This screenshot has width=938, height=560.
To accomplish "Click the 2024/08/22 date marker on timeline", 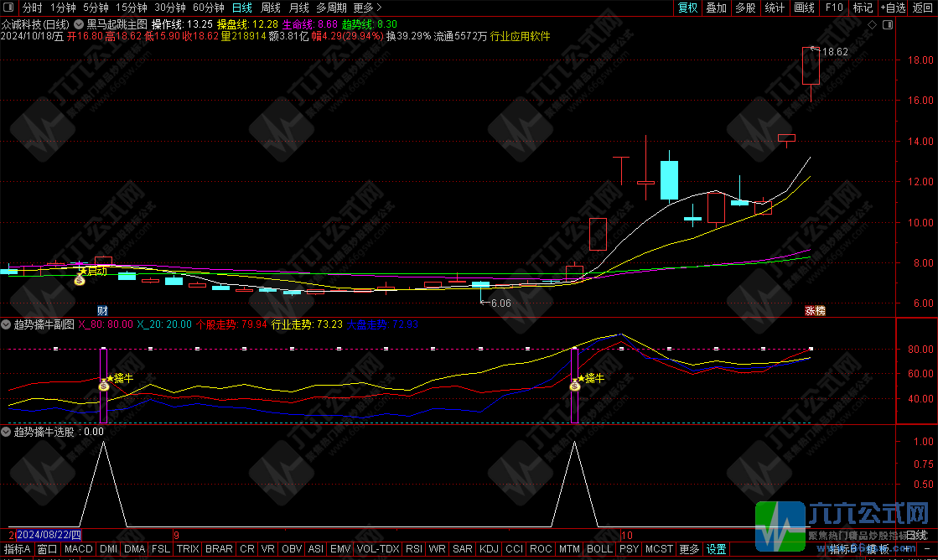I will [49, 534].
